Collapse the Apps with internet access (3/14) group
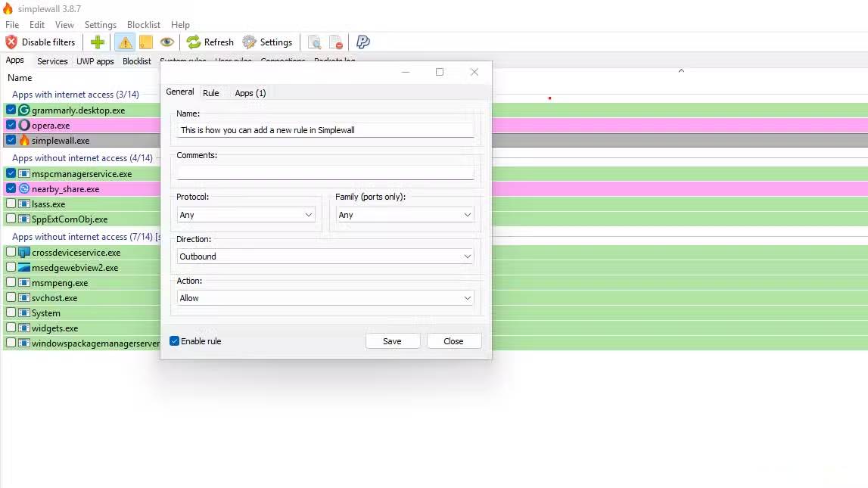 tap(75, 94)
